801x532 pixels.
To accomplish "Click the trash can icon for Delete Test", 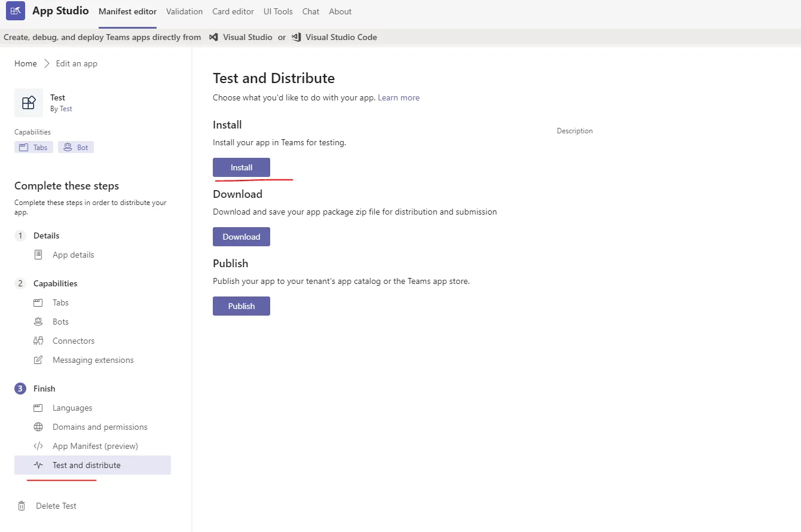I will tap(22, 506).
